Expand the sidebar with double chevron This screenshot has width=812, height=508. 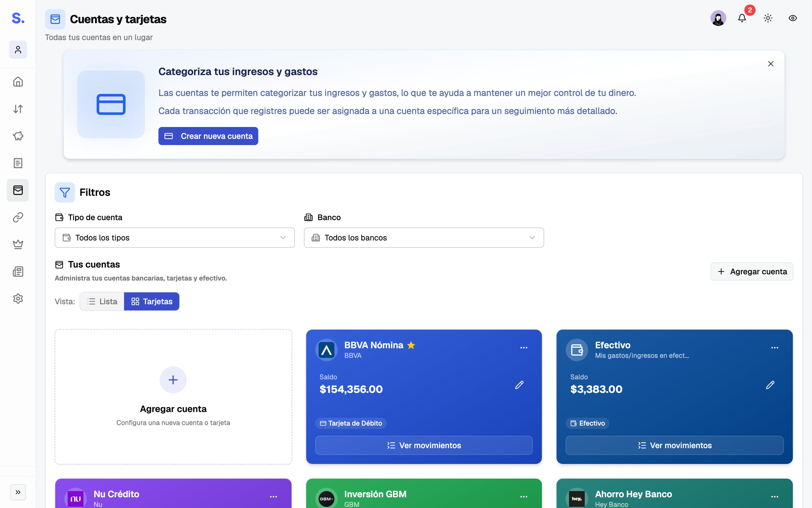coord(18,492)
